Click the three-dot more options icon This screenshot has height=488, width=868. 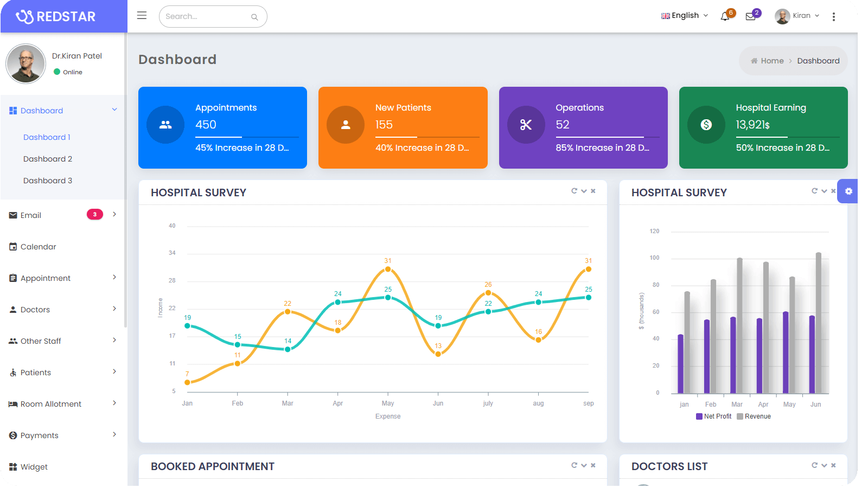click(x=834, y=17)
